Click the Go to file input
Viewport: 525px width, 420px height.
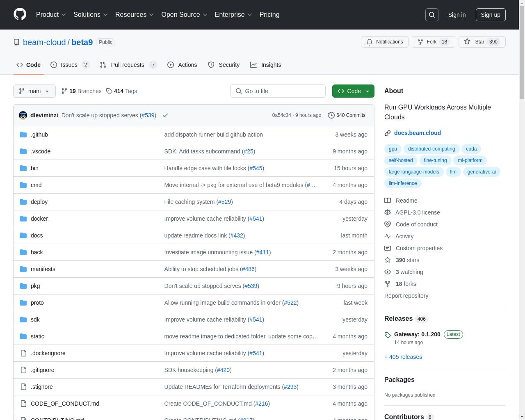pos(278,91)
